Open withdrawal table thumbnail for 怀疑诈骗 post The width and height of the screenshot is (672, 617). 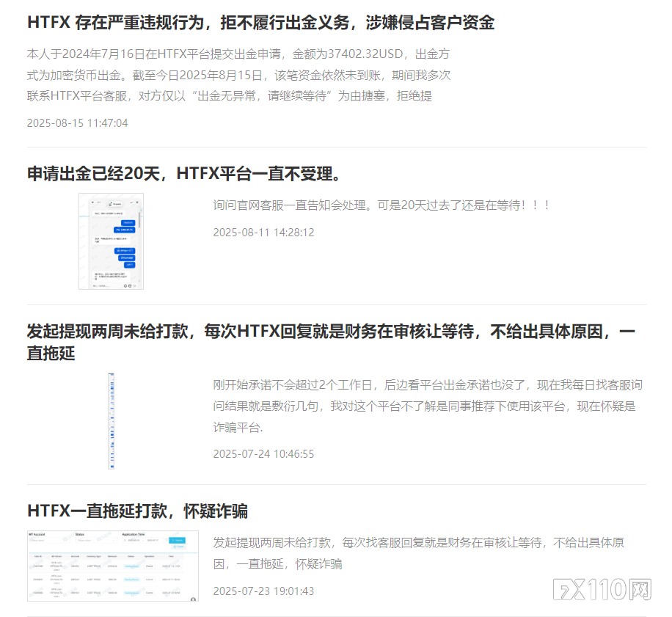coord(113,566)
